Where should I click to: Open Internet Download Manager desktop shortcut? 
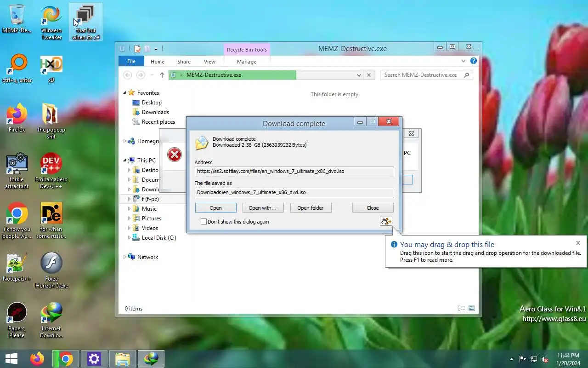click(51, 320)
